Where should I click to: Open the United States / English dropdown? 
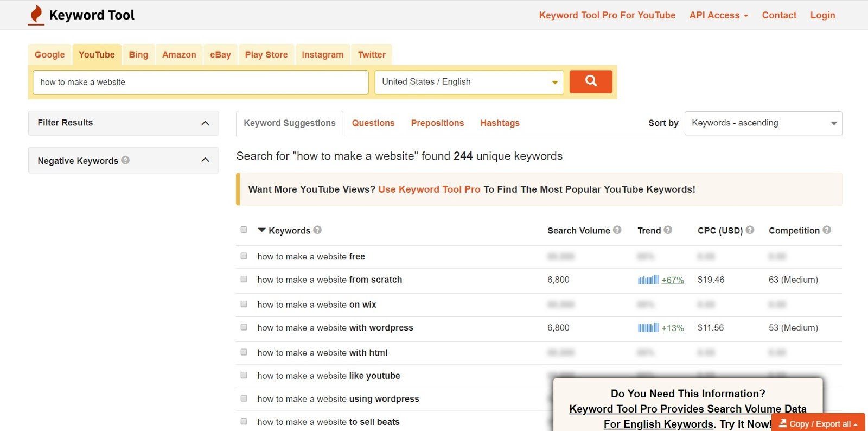point(469,82)
